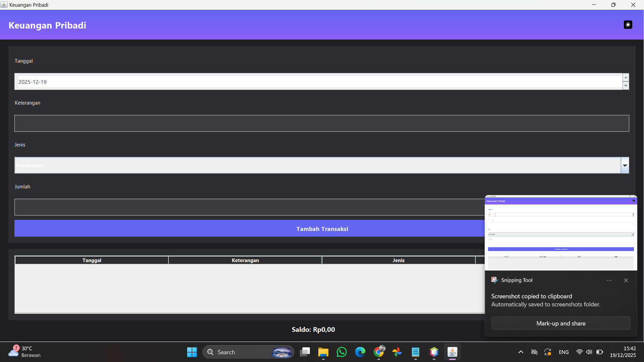Click the Jenis table column header
The height and width of the screenshot is (362, 644).
398,260
